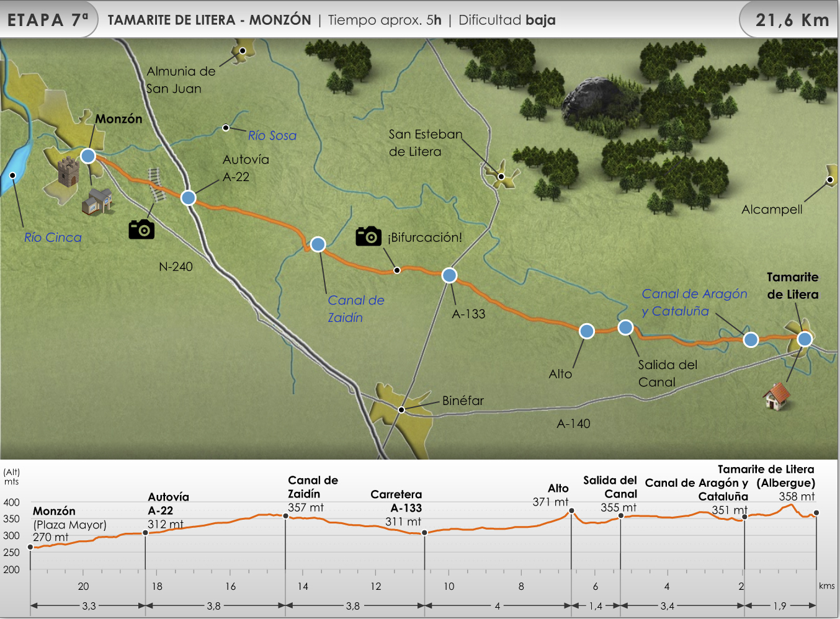The width and height of the screenshot is (840, 619).
Task: Click the Tamarite de Litera blue waypoint
Action: pyautogui.click(x=804, y=339)
